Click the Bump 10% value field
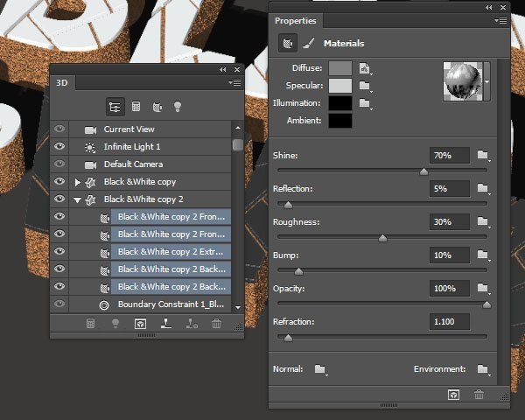Screen dimensions: 525x420 (x=450, y=255)
